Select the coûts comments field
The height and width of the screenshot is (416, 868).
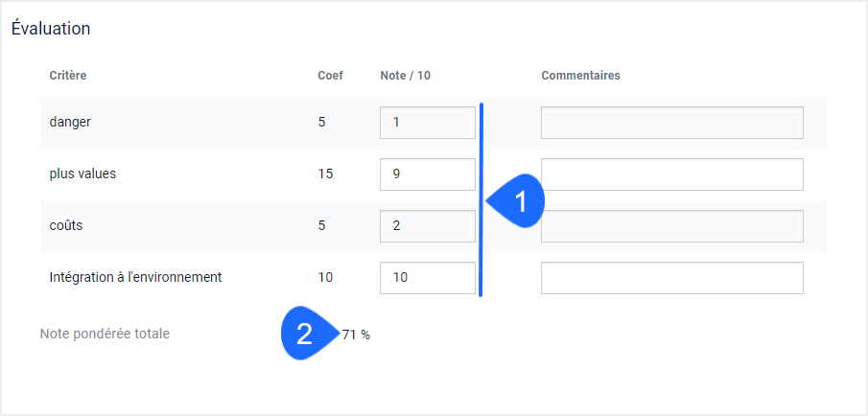click(x=672, y=225)
